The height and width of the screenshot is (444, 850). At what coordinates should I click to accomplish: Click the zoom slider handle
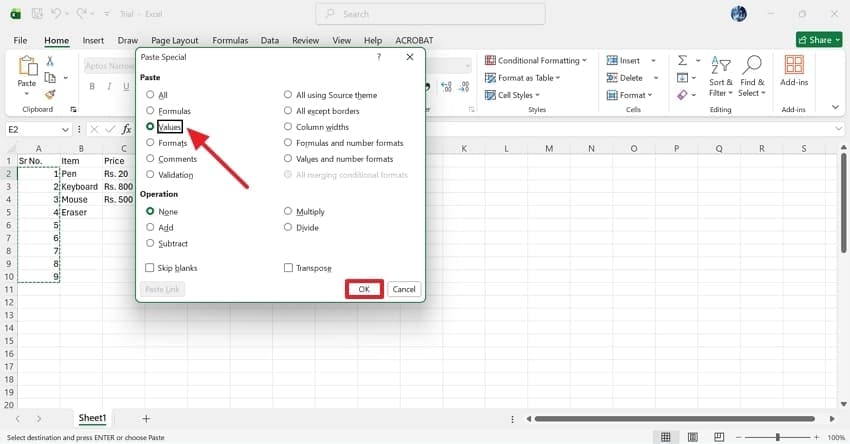coord(777,437)
